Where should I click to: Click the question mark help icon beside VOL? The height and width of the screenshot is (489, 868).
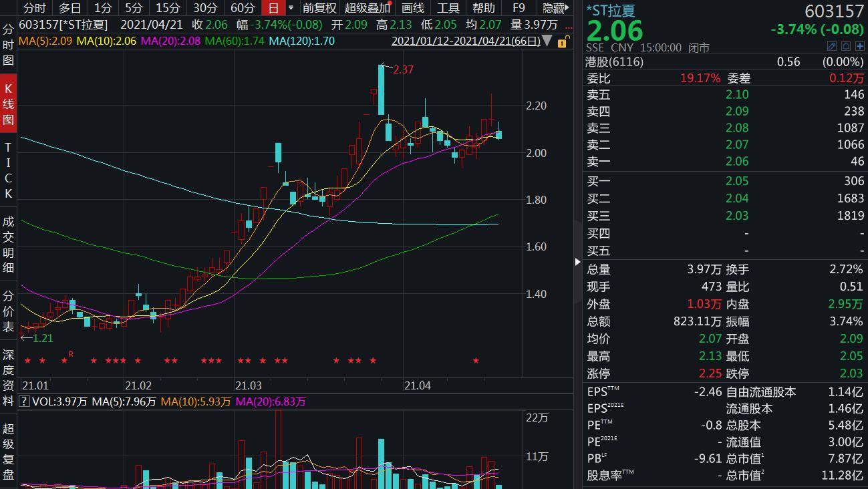[x=24, y=401]
